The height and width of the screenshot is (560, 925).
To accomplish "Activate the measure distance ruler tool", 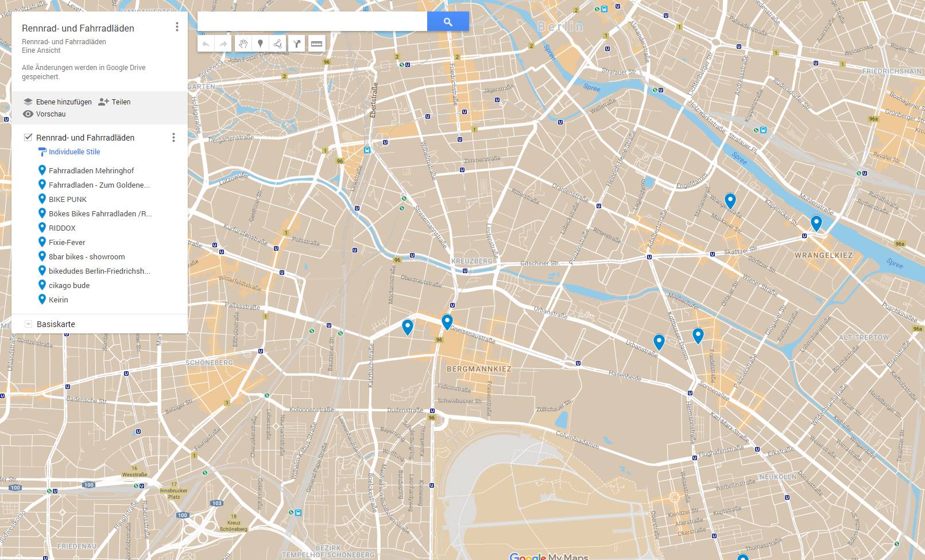I will tap(316, 44).
